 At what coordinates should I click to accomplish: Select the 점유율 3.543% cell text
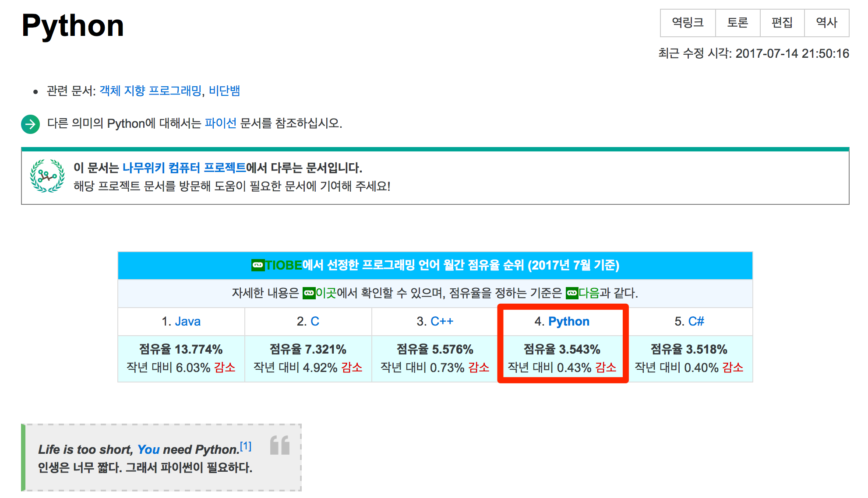(x=562, y=349)
